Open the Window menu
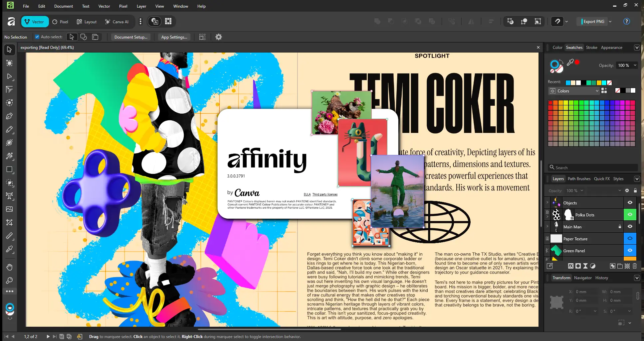 pos(181,6)
